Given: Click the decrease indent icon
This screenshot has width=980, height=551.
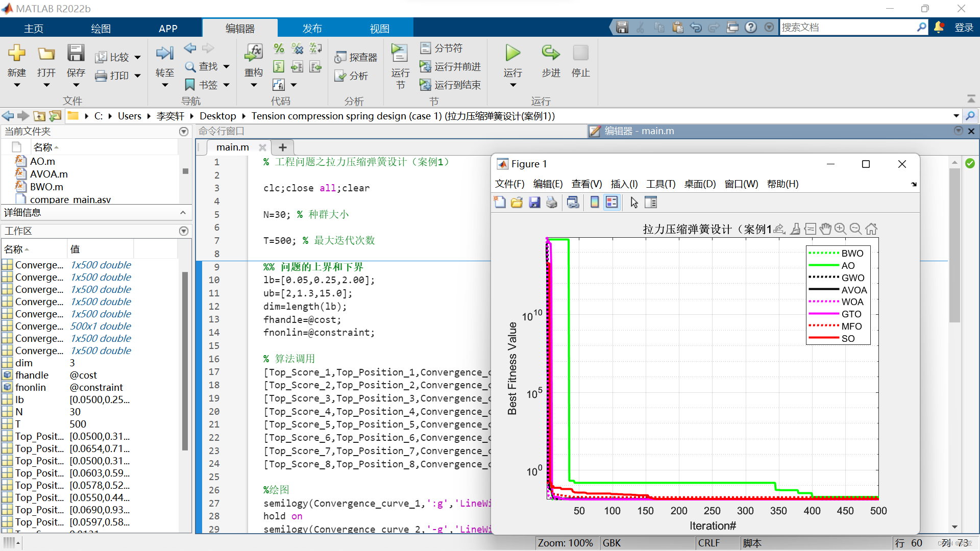Looking at the screenshot, I should pyautogui.click(x=315, y=67).
